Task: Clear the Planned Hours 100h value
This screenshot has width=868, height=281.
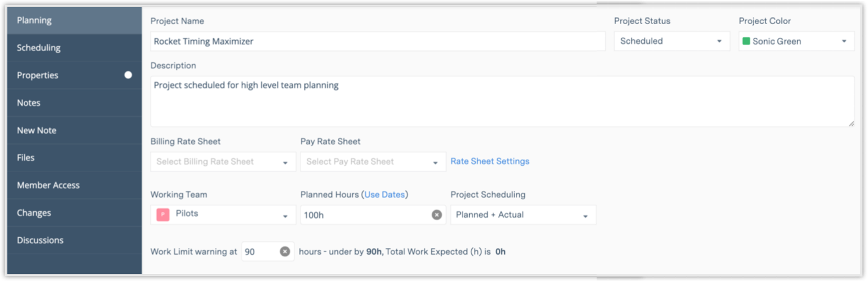Action: (437, 215)
